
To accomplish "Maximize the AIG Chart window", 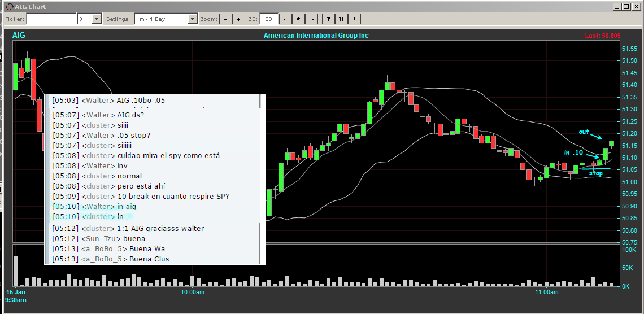I will 626,7.
